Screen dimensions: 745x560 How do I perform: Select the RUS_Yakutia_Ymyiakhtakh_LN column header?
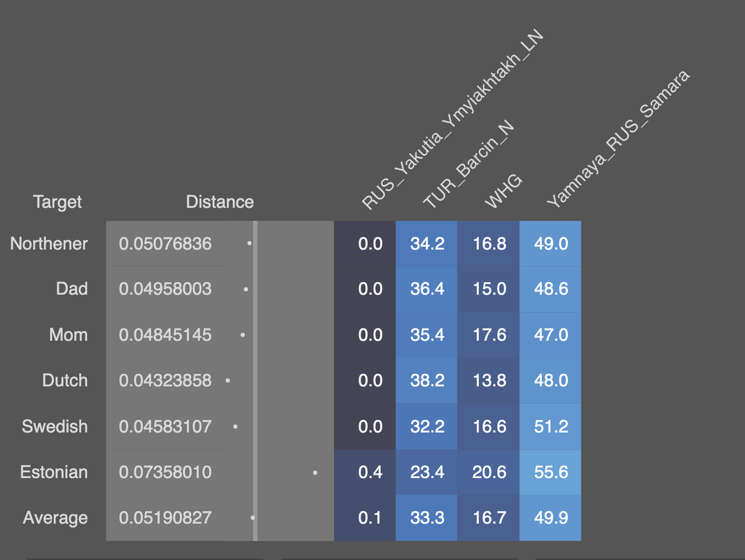point(452,119)
